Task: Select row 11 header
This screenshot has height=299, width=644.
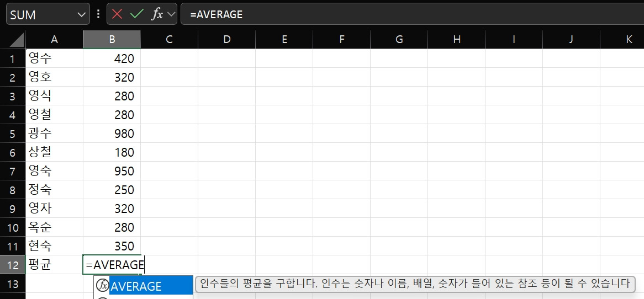Action: (13, 247)
